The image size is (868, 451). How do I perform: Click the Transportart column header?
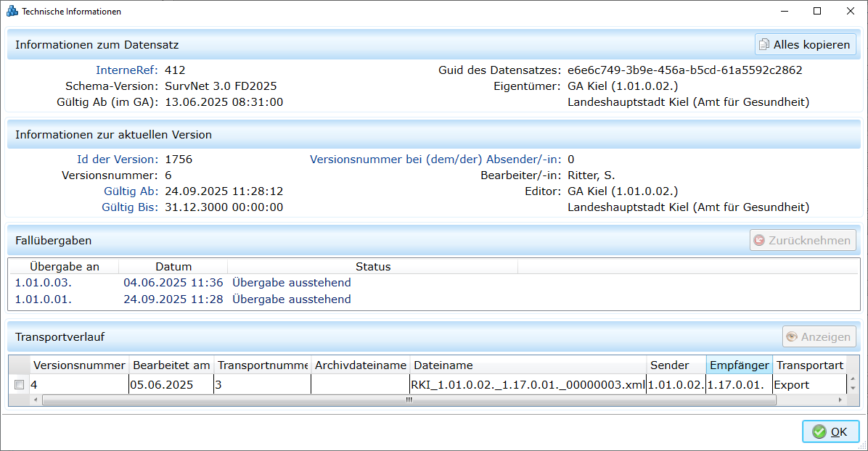[808, 365]
